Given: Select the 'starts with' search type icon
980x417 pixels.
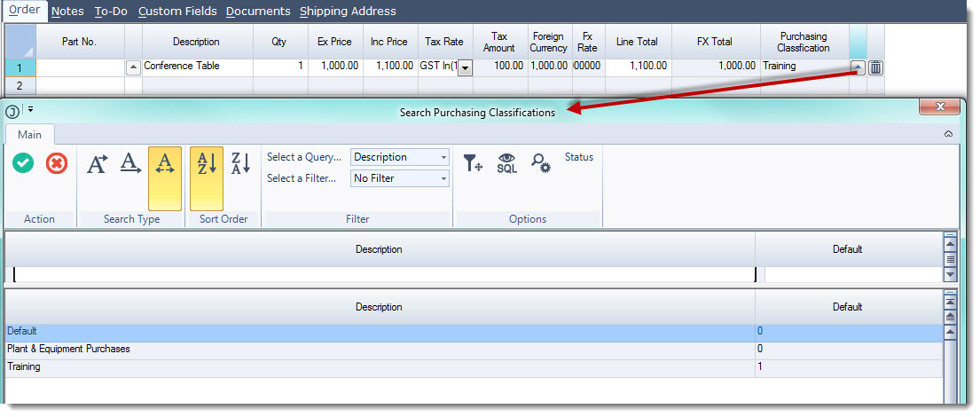Looking at the screenshot, I should (x=97, y=164).
